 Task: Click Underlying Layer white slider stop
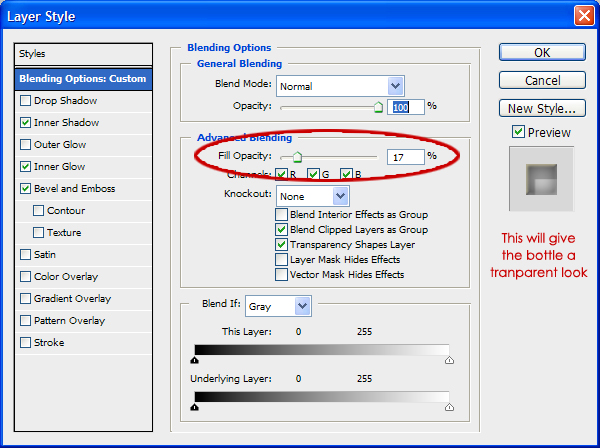pyautogui.click(x=449, y=407)
